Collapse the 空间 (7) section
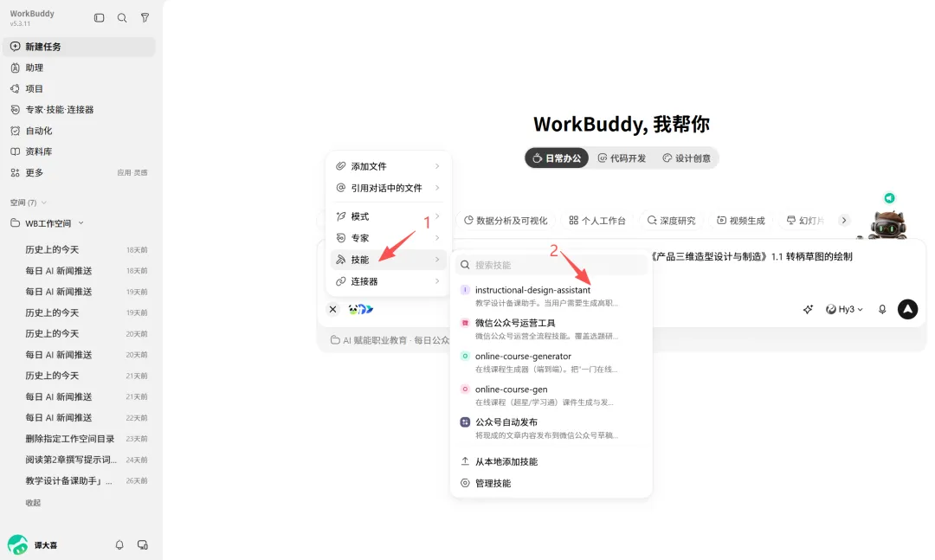This screenshot has width=935, height=560. [x=28, y=203]
